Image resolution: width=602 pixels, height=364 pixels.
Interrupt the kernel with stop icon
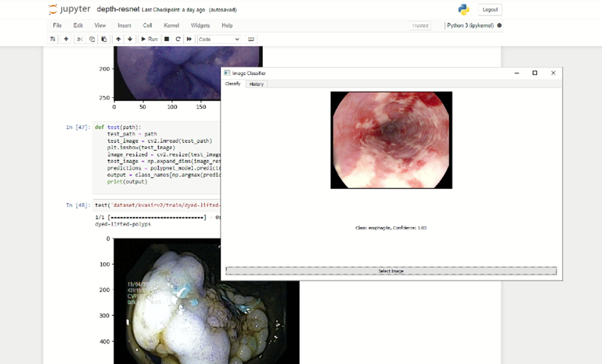[x=167, y=39]
